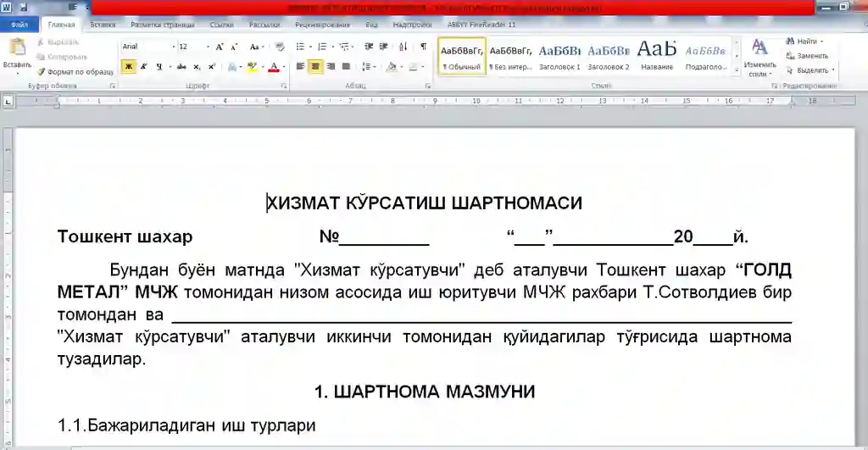
Task: Click the Shrink Font icon
Action: (234, 47)
